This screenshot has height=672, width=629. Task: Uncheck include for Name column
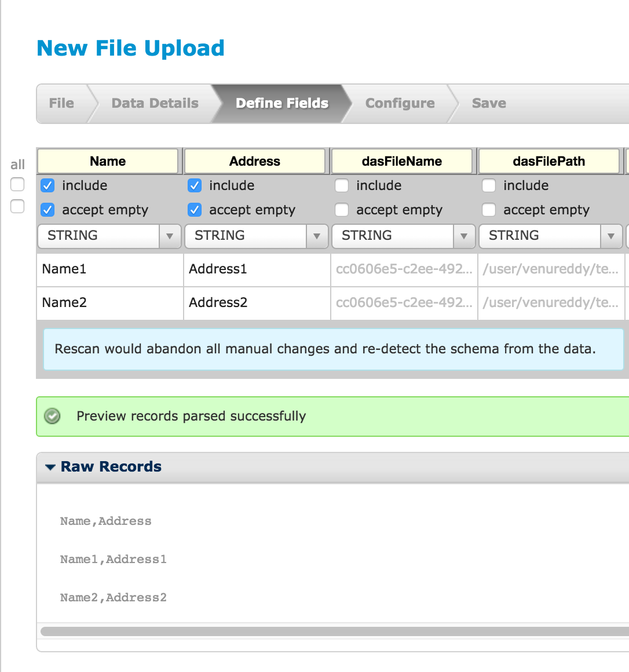47,185
